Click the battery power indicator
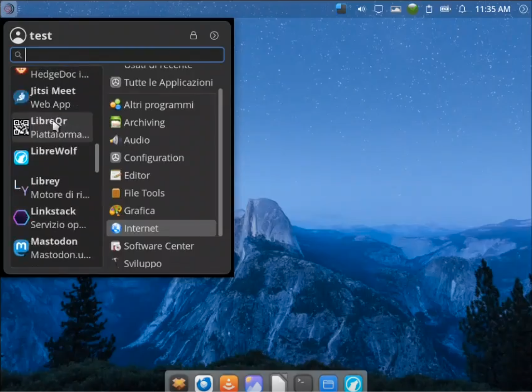 [x=445, y=9]
